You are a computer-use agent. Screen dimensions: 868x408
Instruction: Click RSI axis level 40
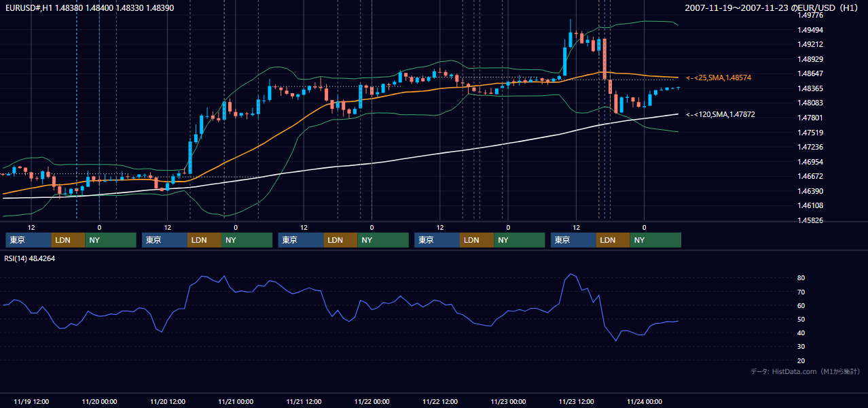pos(801,333)
